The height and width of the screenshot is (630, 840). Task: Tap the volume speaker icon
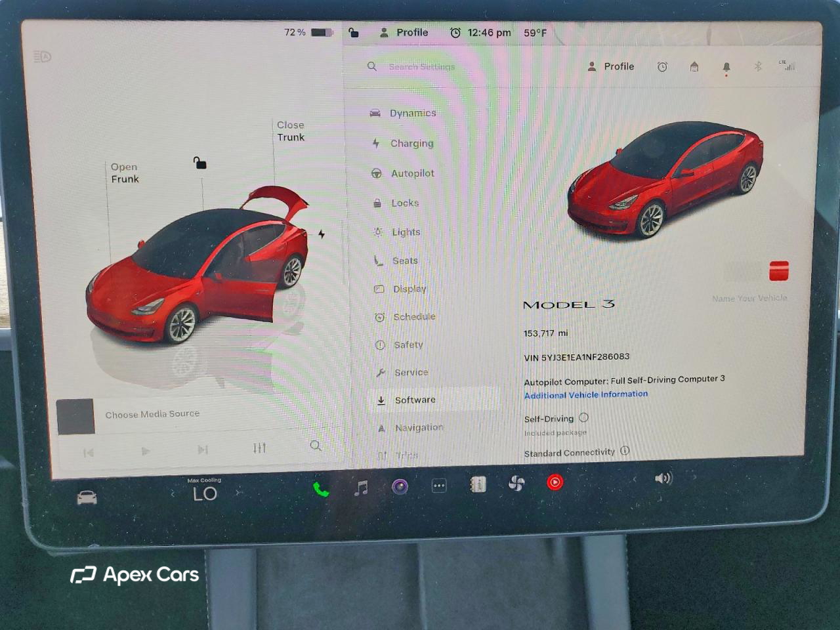(x=663, y=478)
